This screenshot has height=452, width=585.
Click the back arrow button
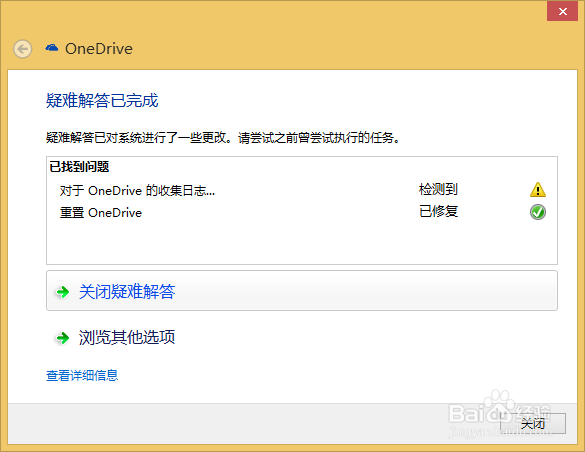click(22, 49)
